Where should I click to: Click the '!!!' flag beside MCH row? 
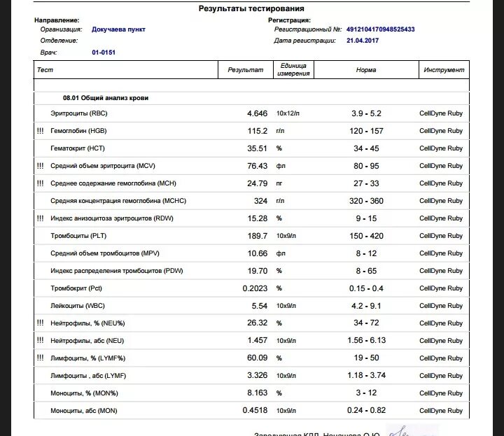click(40, 183)
